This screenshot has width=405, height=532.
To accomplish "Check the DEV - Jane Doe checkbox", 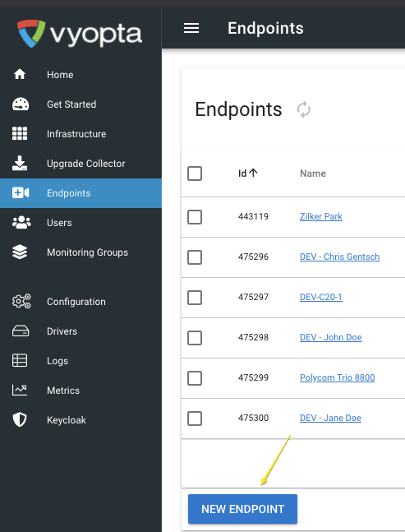I will (x=195, y=419).
